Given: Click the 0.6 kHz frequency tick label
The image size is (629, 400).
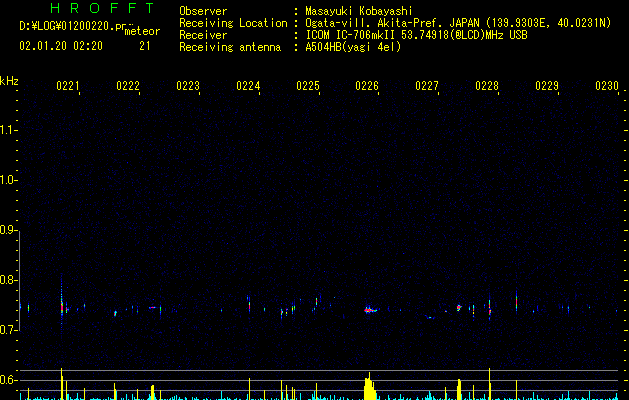Looking at the screenshot, I should 8,380.
